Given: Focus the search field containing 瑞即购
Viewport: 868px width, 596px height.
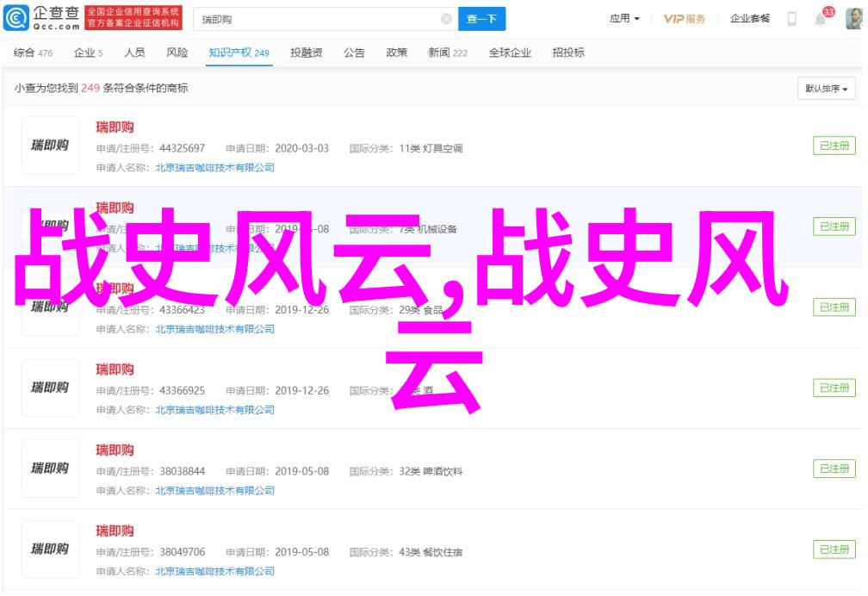Looking at the screenshot, I should [x=325, y=19].
